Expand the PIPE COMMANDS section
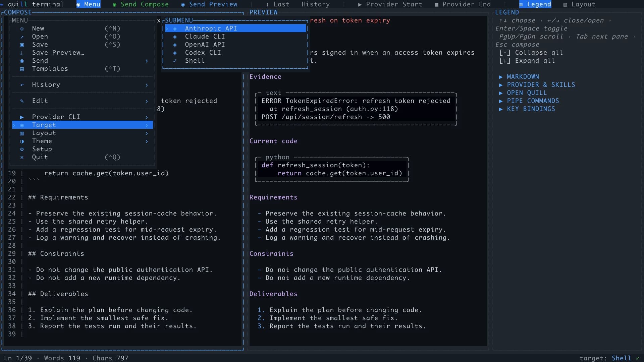 (x=529, y=101)
